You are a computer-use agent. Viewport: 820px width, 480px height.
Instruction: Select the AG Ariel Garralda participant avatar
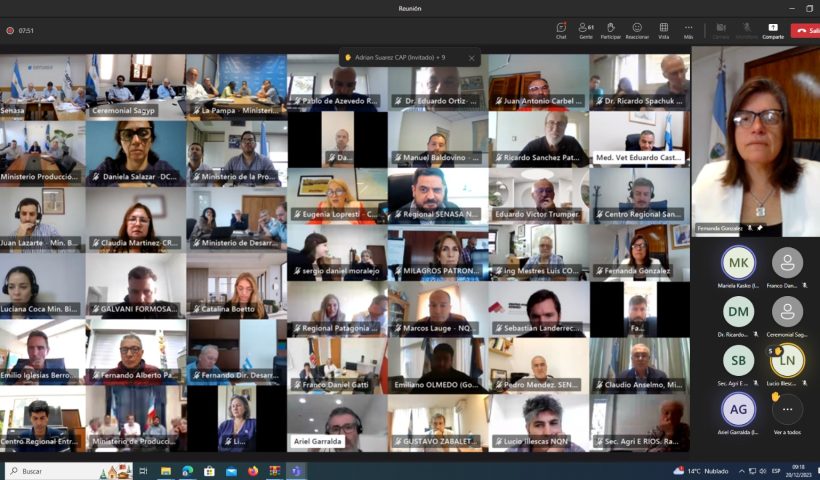point(738,409)
